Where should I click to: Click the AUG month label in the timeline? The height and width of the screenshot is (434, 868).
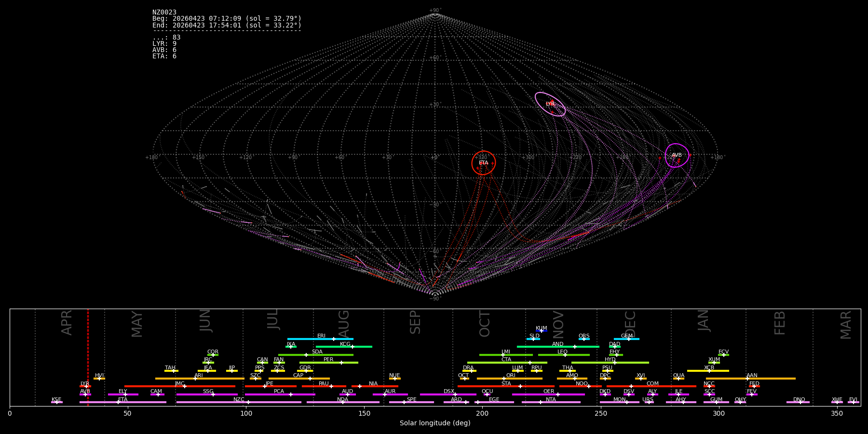pyautogui.click(x=344, y=323)
